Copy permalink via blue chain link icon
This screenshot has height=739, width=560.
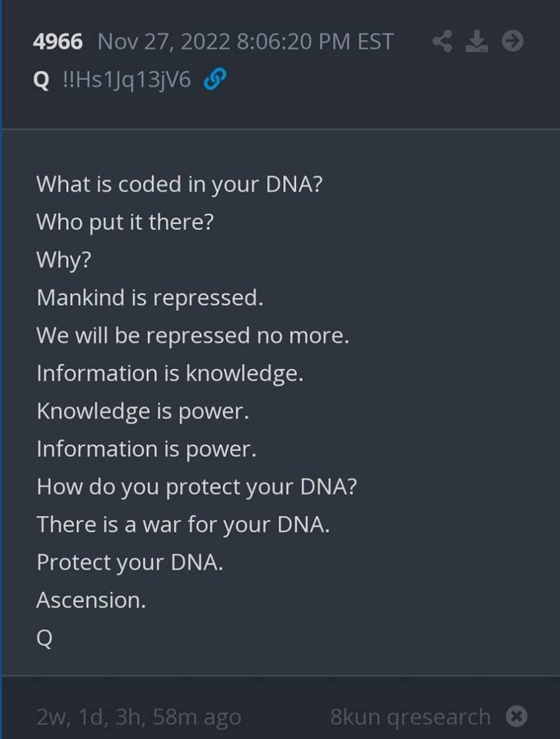[215, 81]
